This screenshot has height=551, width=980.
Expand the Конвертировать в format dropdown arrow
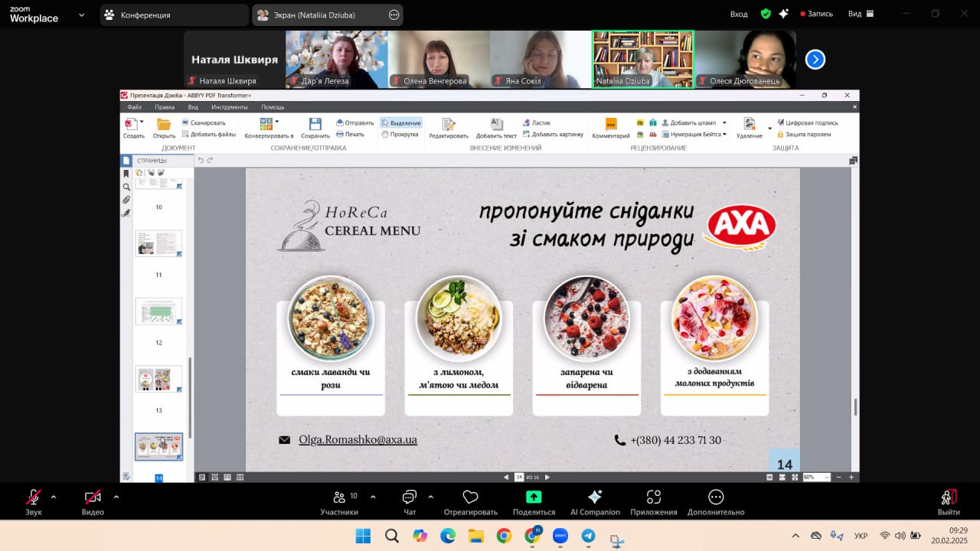276,121
